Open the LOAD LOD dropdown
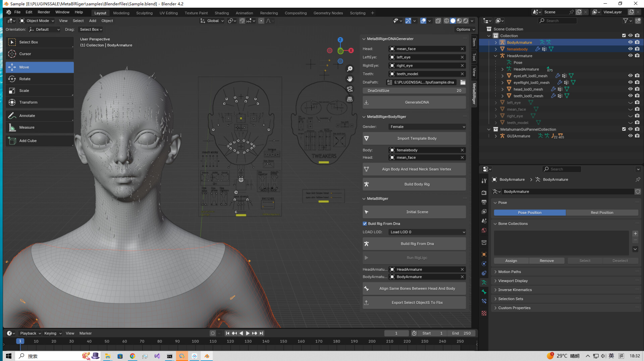 [x=426, y=232]
